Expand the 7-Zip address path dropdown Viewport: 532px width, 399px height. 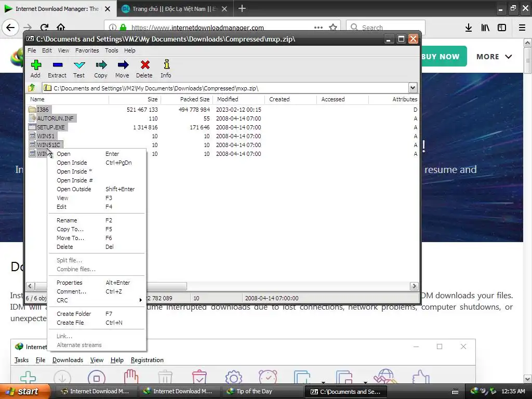tap(413, 88)
